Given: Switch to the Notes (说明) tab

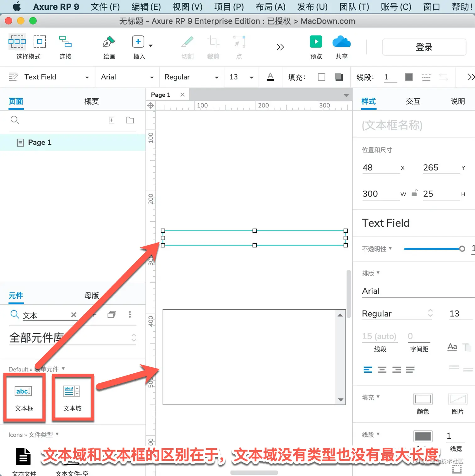Looking at the screenshot, I should 458,101.
